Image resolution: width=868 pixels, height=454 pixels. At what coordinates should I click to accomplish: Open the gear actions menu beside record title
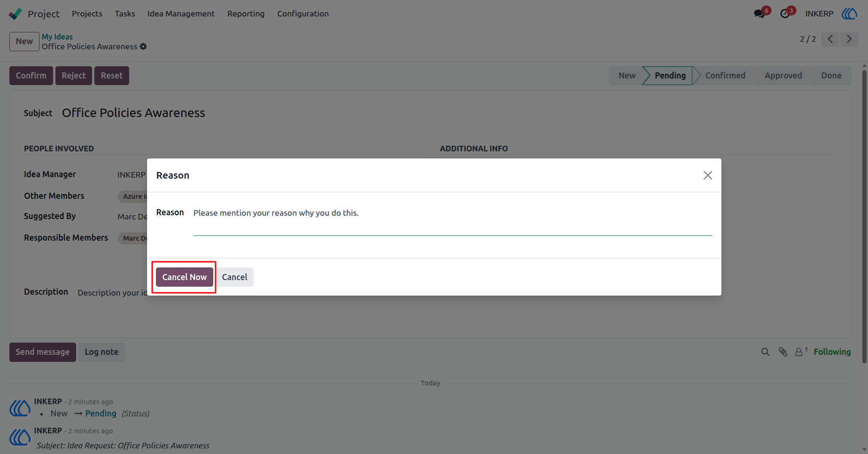pyautogui.click(x=143, y=47)
